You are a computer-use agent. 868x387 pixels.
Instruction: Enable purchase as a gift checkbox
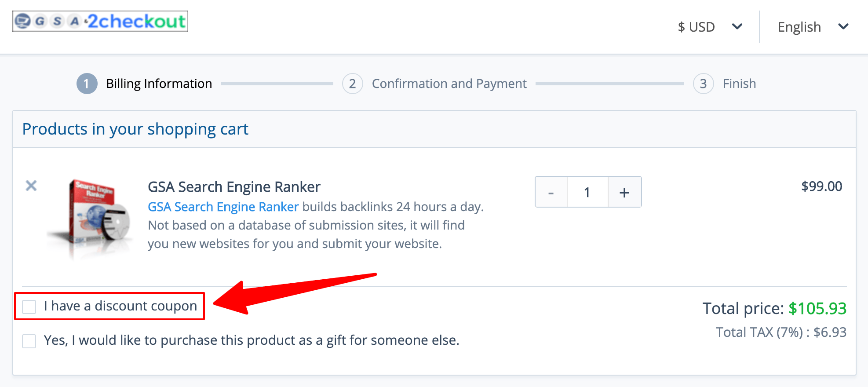[x=29, y=341]
